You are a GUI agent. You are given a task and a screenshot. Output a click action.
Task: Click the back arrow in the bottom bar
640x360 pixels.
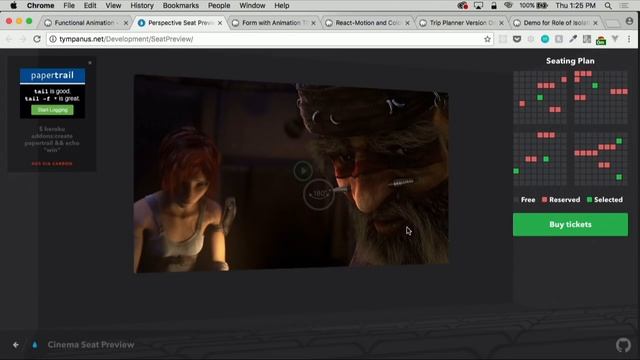click(16, 345)
